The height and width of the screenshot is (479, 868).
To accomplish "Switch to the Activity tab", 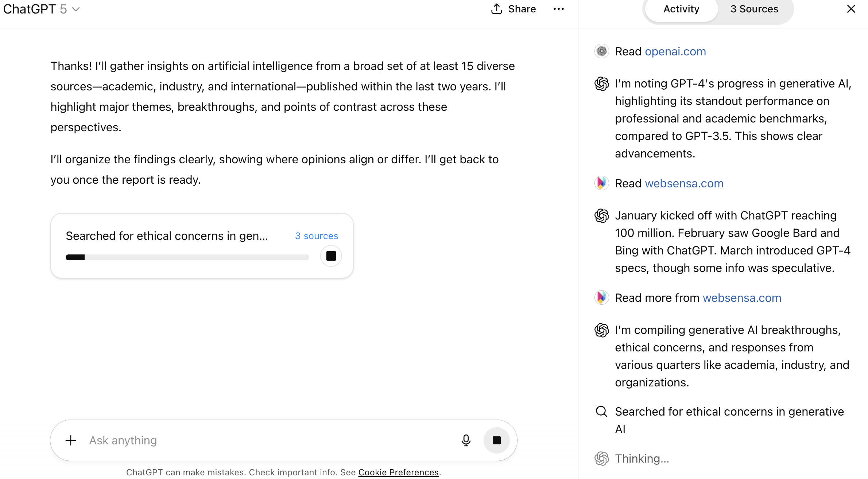I will pyautogui.click(x=681, y=9).
